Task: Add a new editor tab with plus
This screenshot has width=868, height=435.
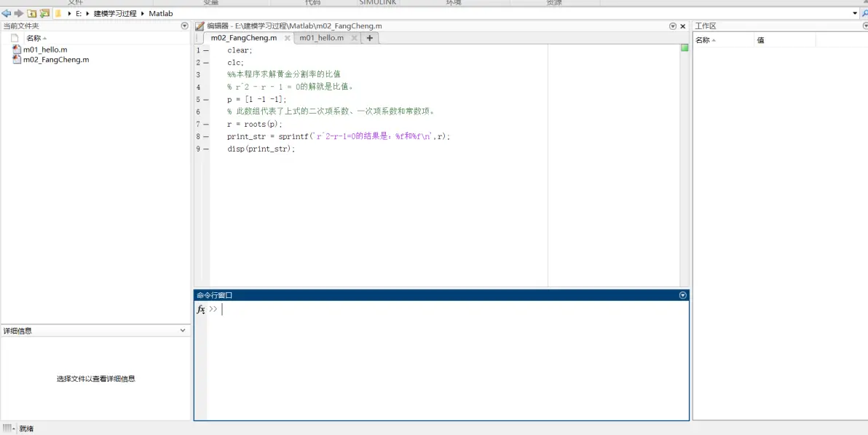Action: [369, 38]
